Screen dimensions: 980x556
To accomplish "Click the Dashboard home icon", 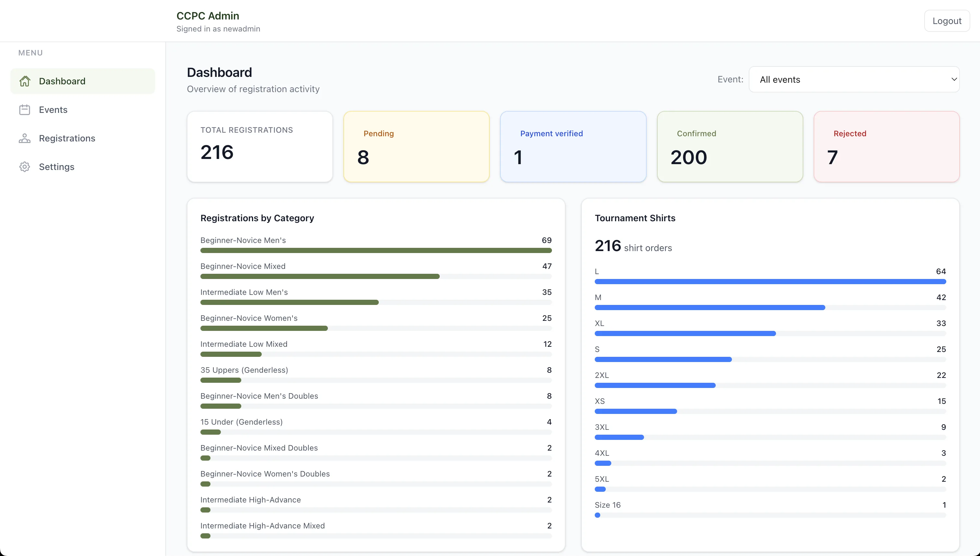I will point(25,81).
